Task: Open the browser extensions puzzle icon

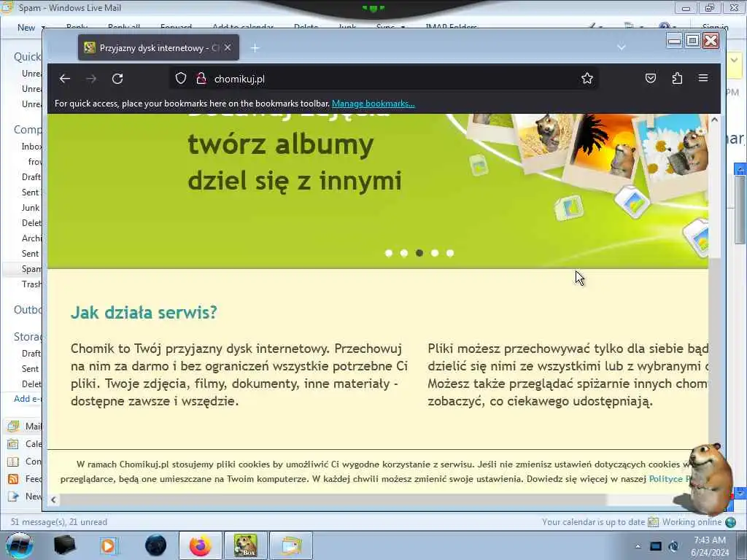Action: point(677,79)
